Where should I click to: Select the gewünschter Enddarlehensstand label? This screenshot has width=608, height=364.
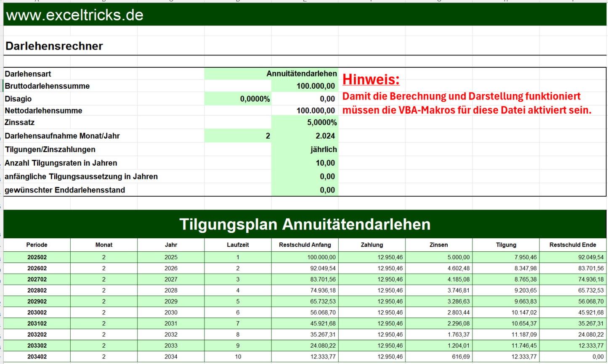click(x=65, y=190)
